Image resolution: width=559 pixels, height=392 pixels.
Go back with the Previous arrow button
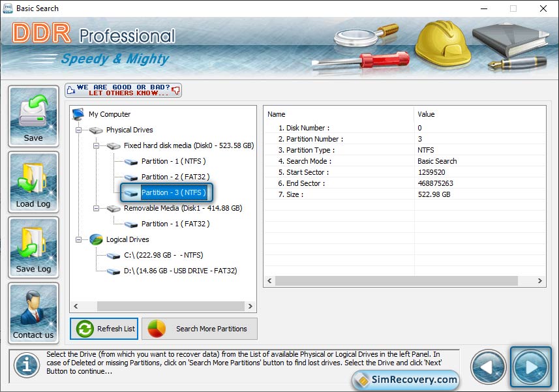point(488,367)
